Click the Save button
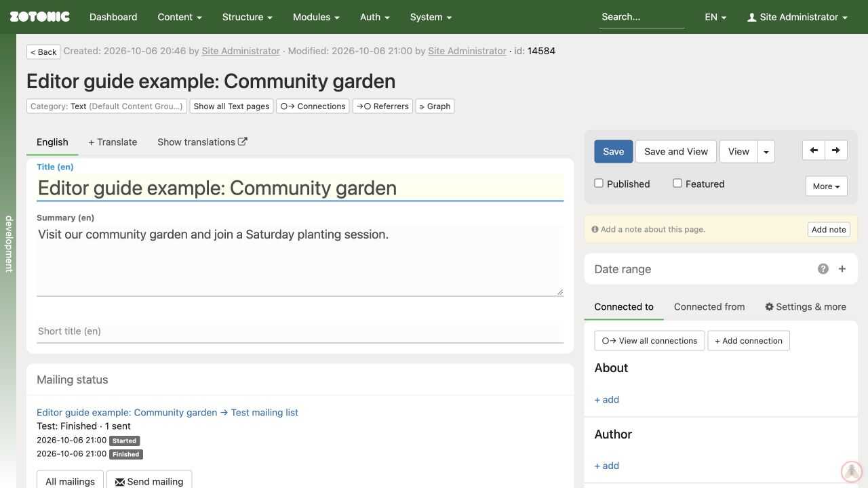This screenshot has width=868, height=488. tap(614, 152)
